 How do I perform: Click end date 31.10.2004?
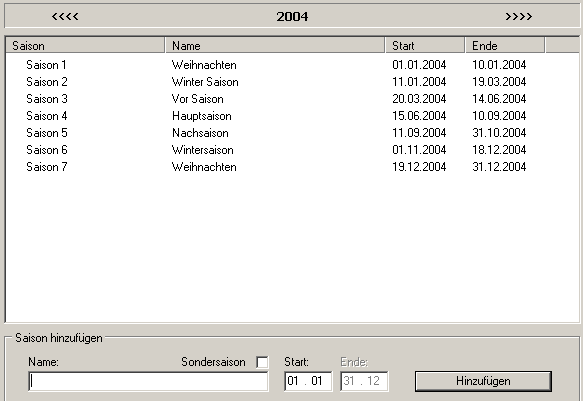(499, 133)
